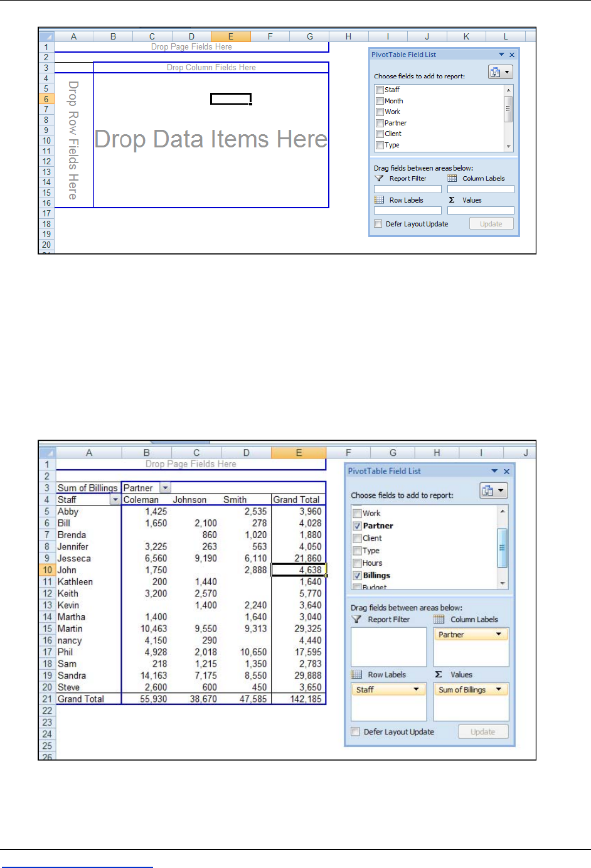Uncheck the Billings field checkbox
Image resolution: width=591 pixels, height=868 pixels.
click(x=357, y=575)
